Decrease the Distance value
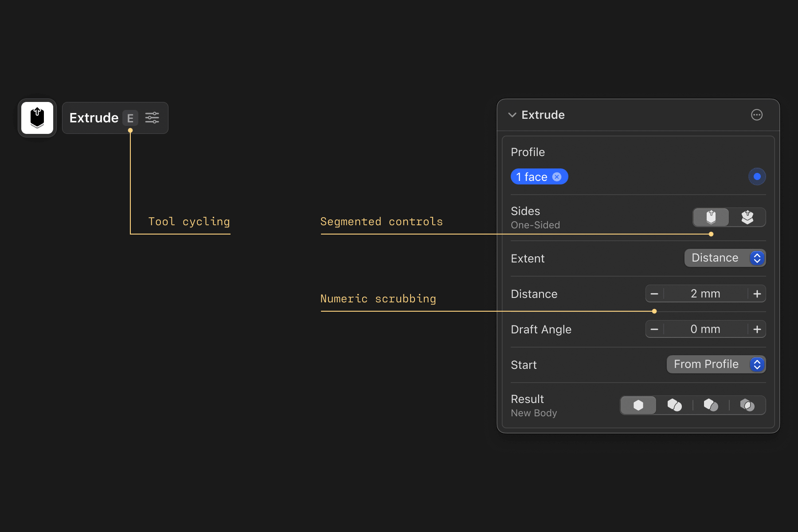Image resolution: width=798 pixels, height=532 pixels. pos(654,293)
